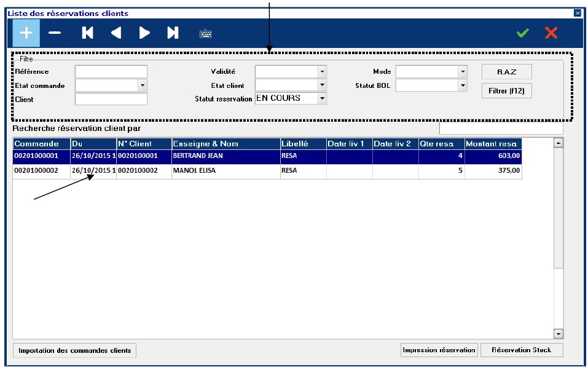588x367 pixels.
Task: Cancel with the red cross icon
Action: (x=551, y=33)
